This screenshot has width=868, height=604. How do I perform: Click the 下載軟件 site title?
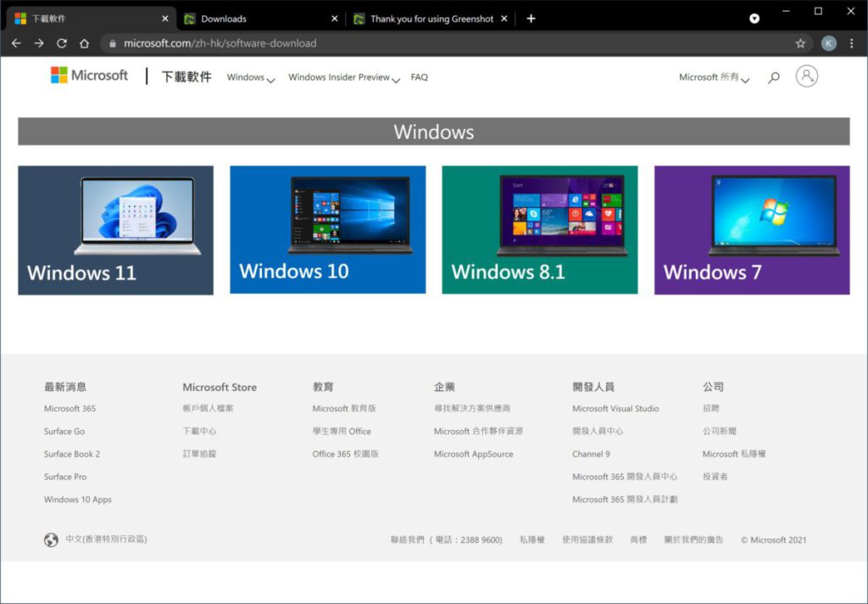186,76
